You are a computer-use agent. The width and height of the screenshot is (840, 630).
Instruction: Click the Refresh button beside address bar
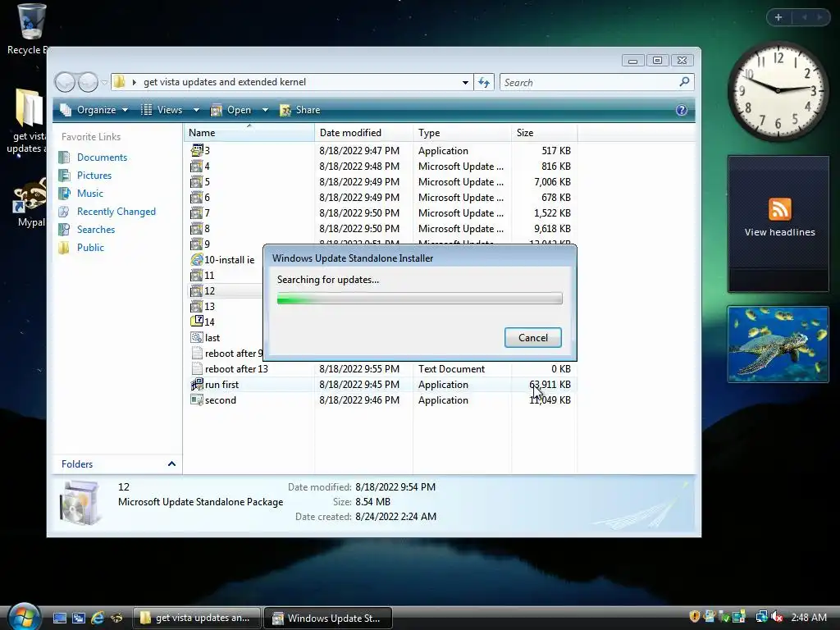(484, 82)
